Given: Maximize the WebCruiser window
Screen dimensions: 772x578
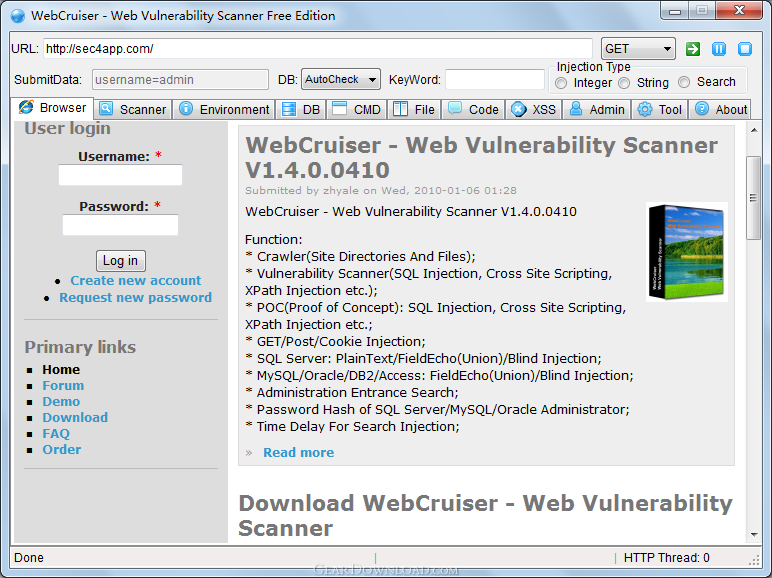Looking at the screenshot, I should pos(702,10).
